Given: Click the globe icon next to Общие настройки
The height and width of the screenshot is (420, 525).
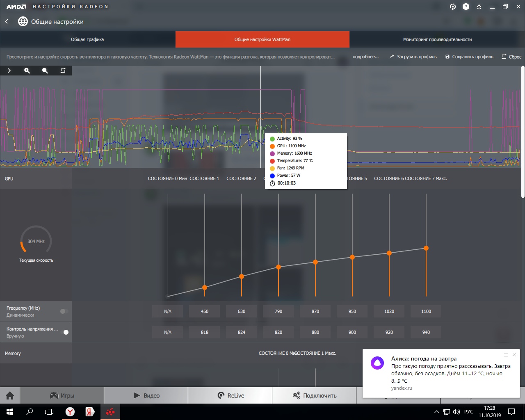Looking at the screenshot, I should point(23,21).
